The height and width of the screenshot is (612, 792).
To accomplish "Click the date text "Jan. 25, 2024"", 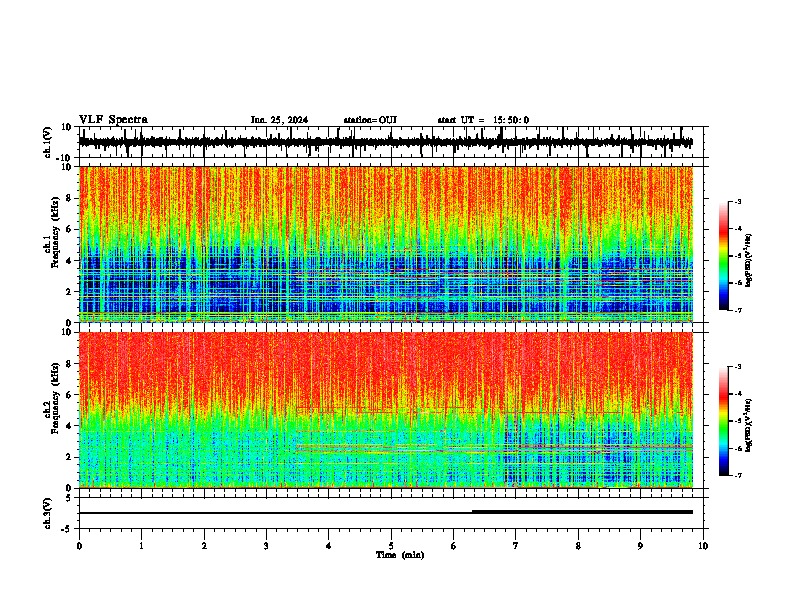I will (x=279, y=120).
